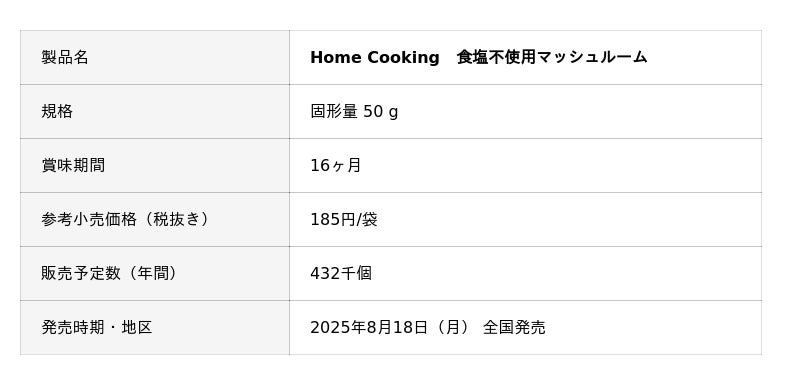Click the 販売予定数（年間）label
Image resolution: width=800 pixels, height=385 pixels.
pyautogui.click(x=109, y=273)
